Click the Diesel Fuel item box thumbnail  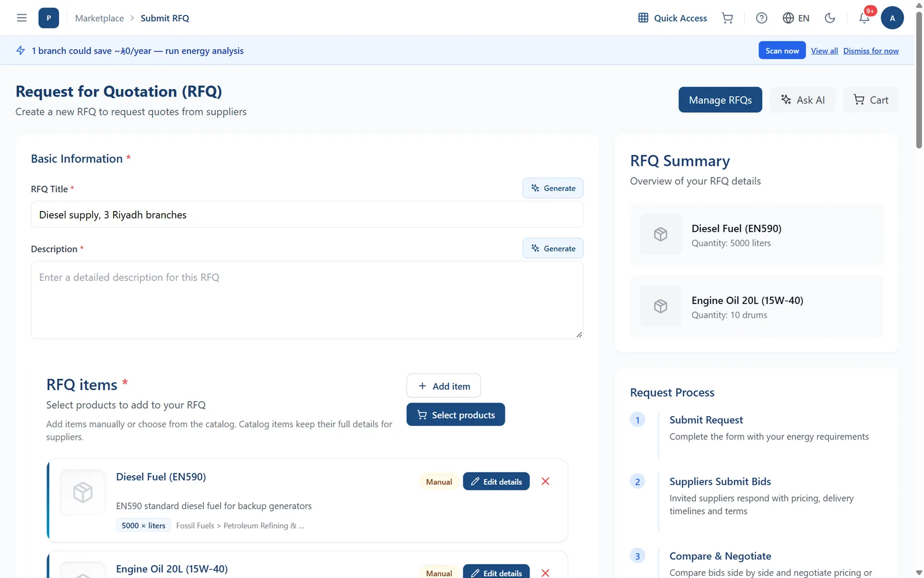(83, 492)
